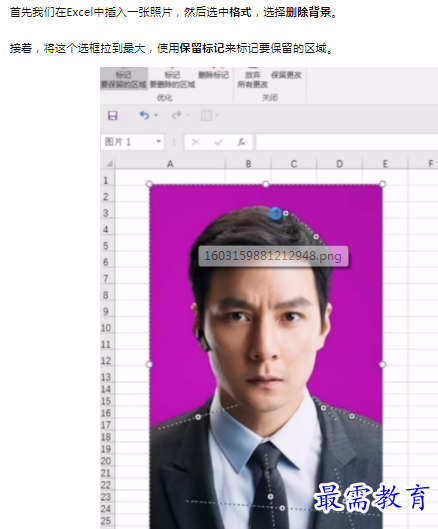Viewport: 438px width, 529px height.
Task: Click left-middle selection handle of picture
Action: pos(149,364)
